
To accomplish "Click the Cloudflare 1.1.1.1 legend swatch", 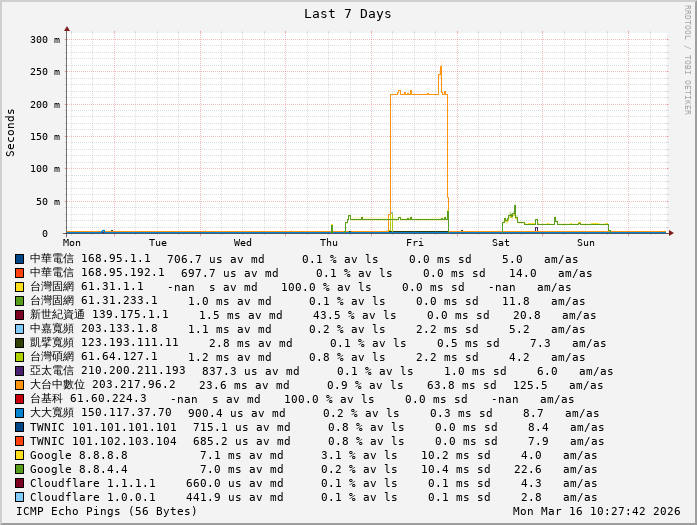I will point(19,483).
